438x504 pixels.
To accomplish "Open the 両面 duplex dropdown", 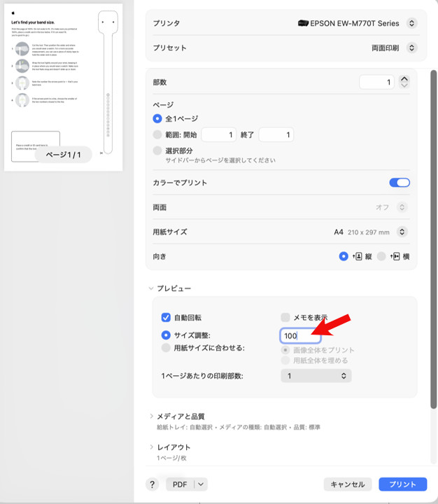I will (x=402, y=207).
